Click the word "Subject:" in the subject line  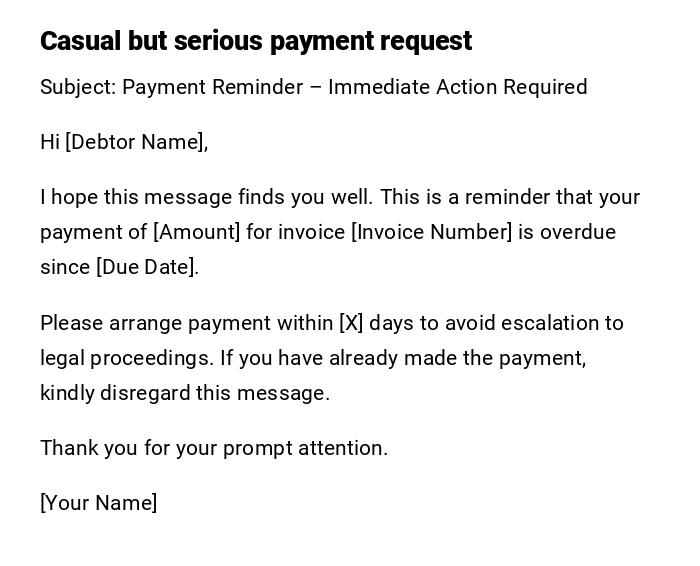pos(78,87)
